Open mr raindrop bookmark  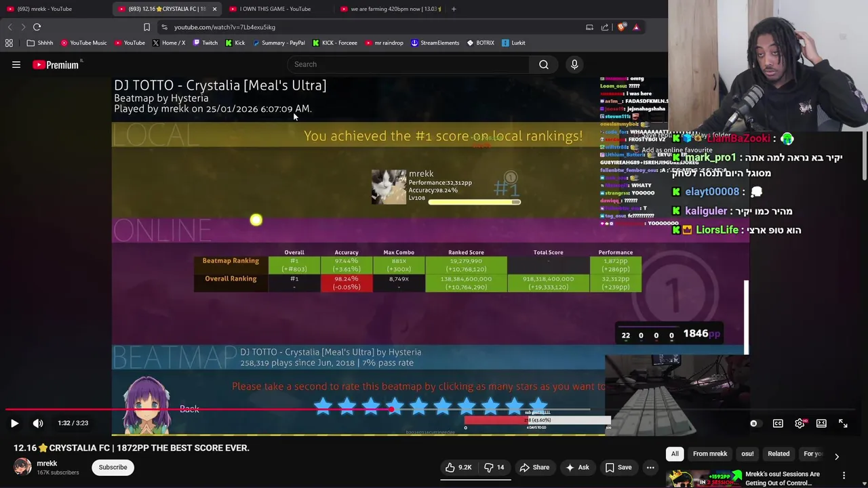coord(384,43)
